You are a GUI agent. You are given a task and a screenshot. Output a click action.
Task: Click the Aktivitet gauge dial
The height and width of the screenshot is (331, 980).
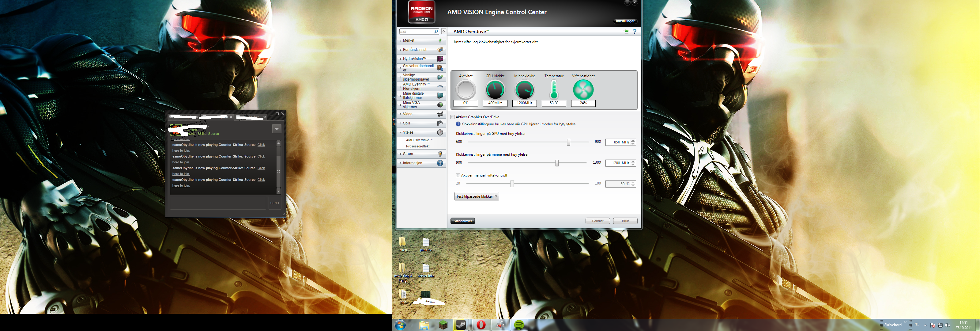tap(466, 90)
